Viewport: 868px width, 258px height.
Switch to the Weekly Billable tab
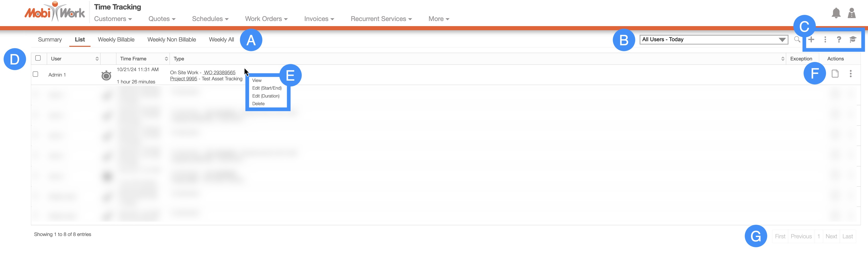116,39
